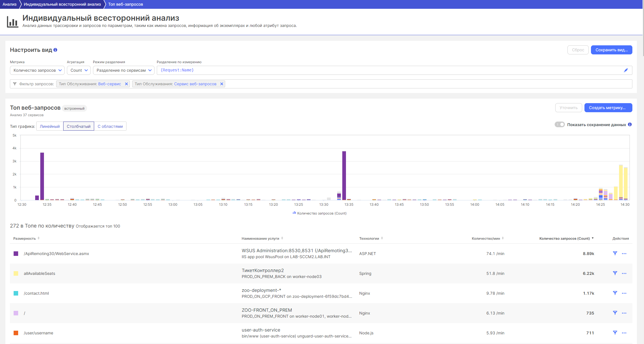Click info icon next to Настроить вид
Viewport: 644px width, 344px height.
pos(55,50)
